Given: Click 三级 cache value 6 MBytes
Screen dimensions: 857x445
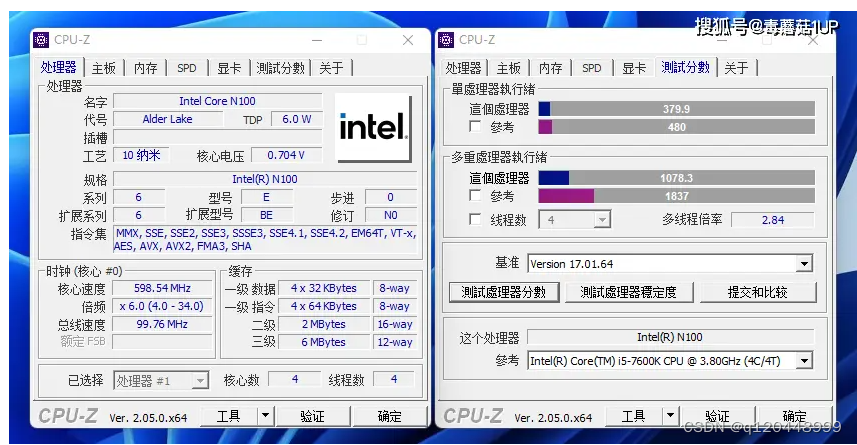Looking at the screenshot, I should click(x=324, y=342).
